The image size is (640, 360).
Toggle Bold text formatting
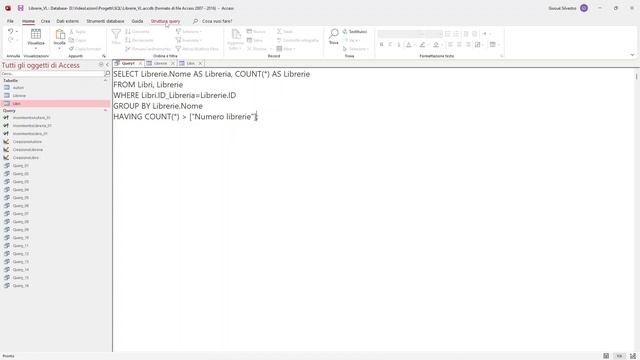tap(382, 44)
